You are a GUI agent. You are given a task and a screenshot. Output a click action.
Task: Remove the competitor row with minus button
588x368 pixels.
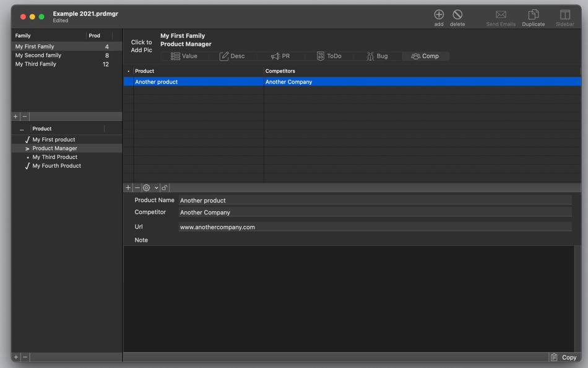(x=137, y=187)
